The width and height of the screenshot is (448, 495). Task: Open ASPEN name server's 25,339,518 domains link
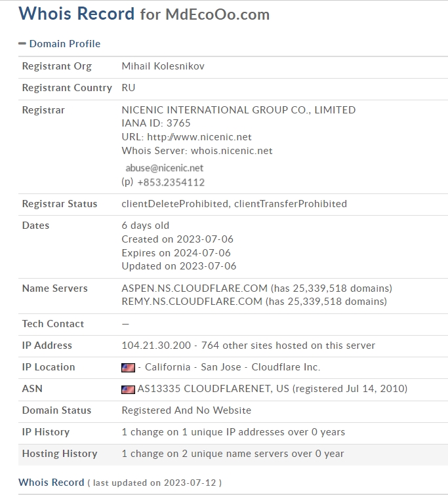[x=342, y=288]
